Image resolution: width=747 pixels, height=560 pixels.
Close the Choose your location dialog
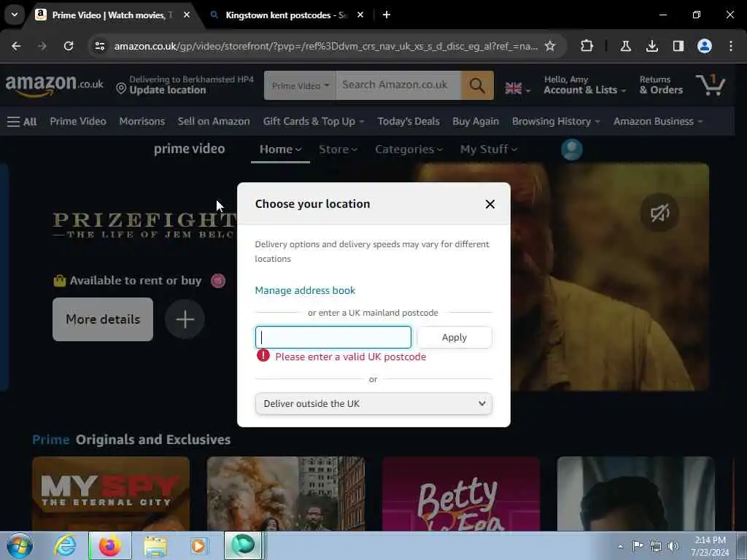pos(489,204)
